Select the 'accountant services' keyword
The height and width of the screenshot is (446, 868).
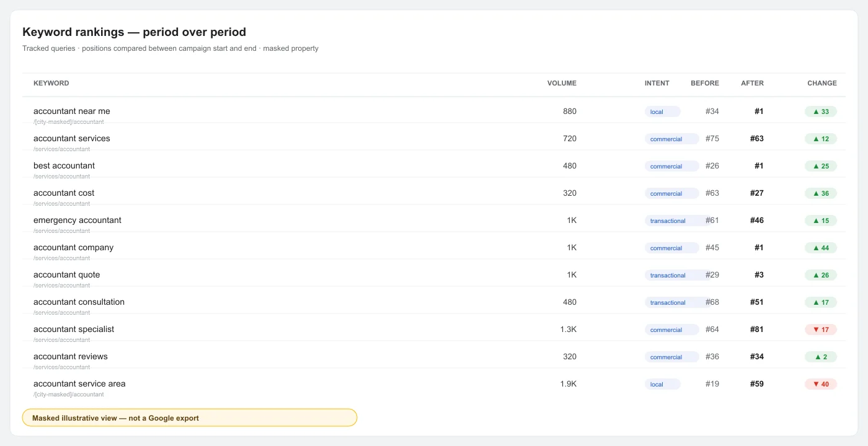[x=72, y=139]
